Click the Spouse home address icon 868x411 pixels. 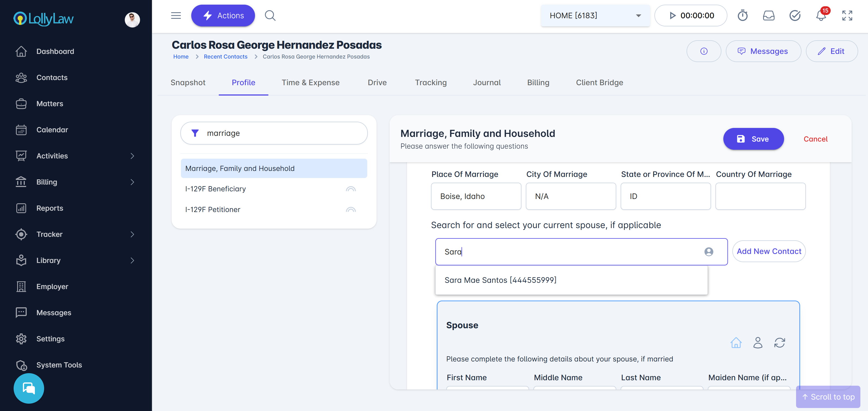[736, 343]
